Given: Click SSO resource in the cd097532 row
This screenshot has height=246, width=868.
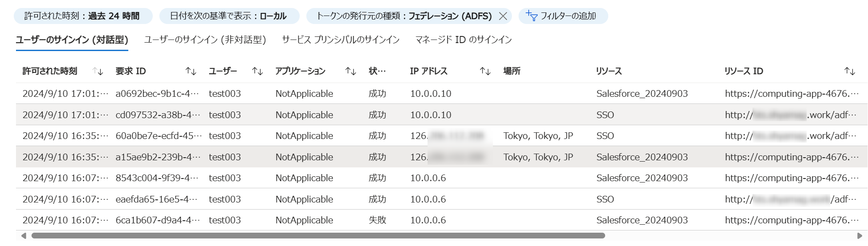Looking at the screenshot, I should (x=605, y=115).
